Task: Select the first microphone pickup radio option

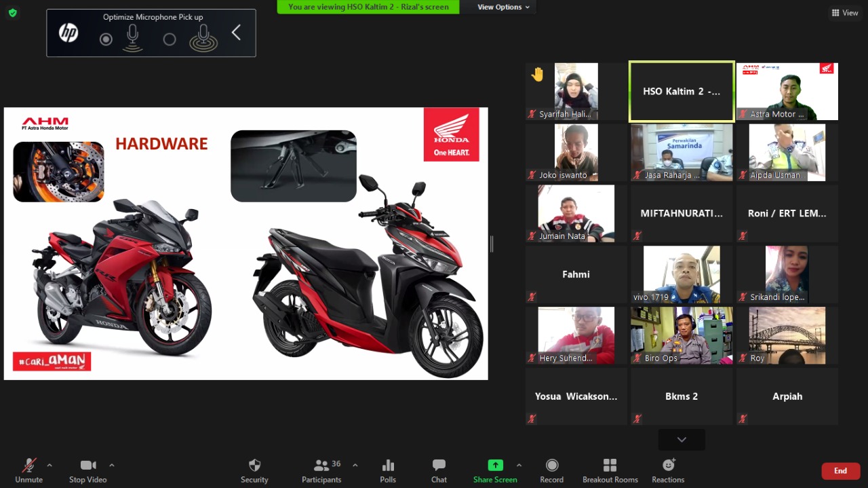Action: click(x=106, y=39)
